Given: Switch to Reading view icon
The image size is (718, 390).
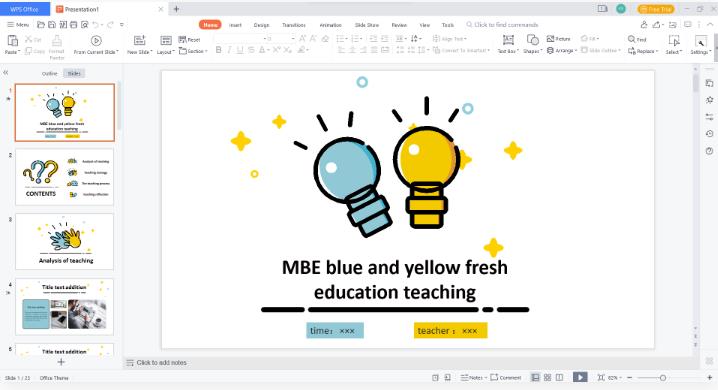Looking at the screenshot, I should 560,378.
